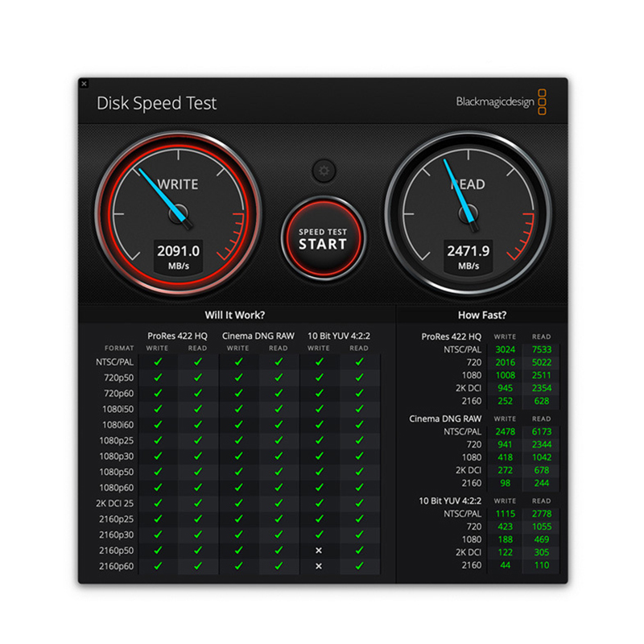Click Cinema DNG RAW column header in Will It Work
The width and height of the screenshot is (644, 644).
pos(258,336)
